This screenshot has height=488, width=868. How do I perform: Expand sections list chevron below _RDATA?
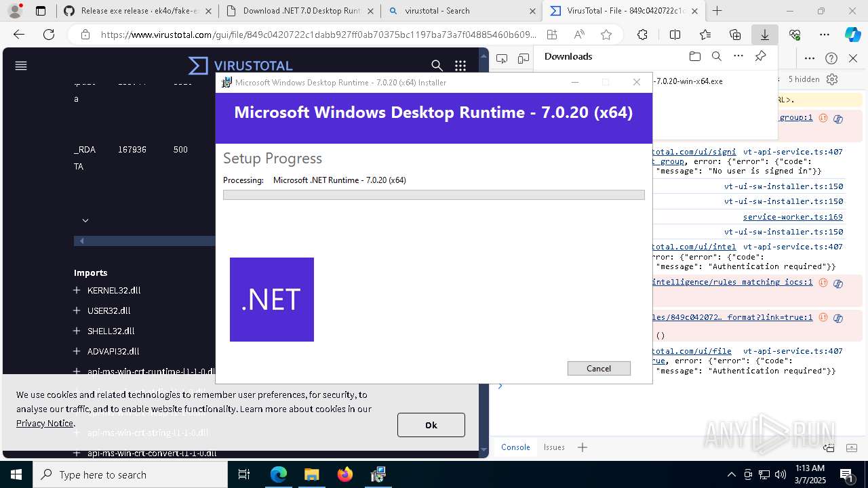85,220
